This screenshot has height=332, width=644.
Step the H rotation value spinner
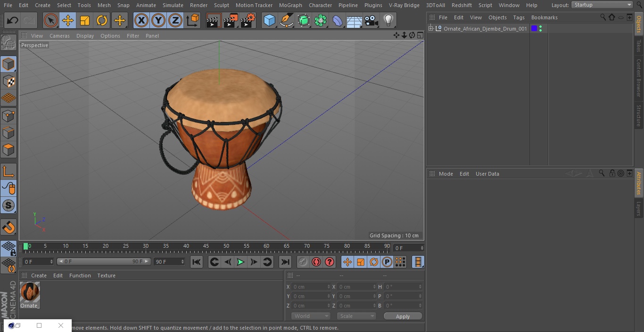tap(421, 287)
